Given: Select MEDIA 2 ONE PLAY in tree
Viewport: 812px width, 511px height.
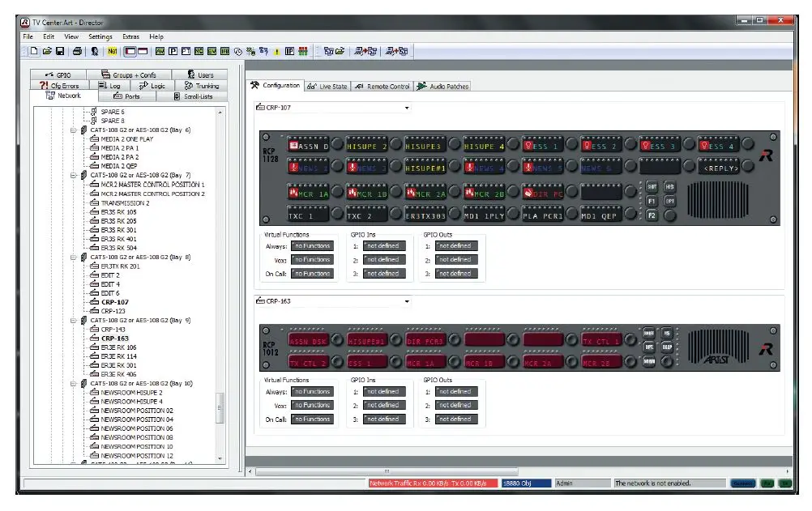Looking at the screenshot, I should (127, 139).
